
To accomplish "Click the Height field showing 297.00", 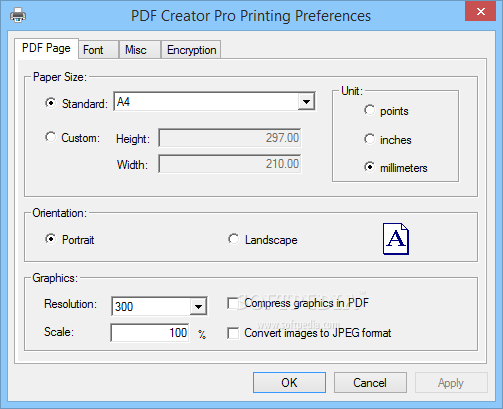I will pos(230,138).
